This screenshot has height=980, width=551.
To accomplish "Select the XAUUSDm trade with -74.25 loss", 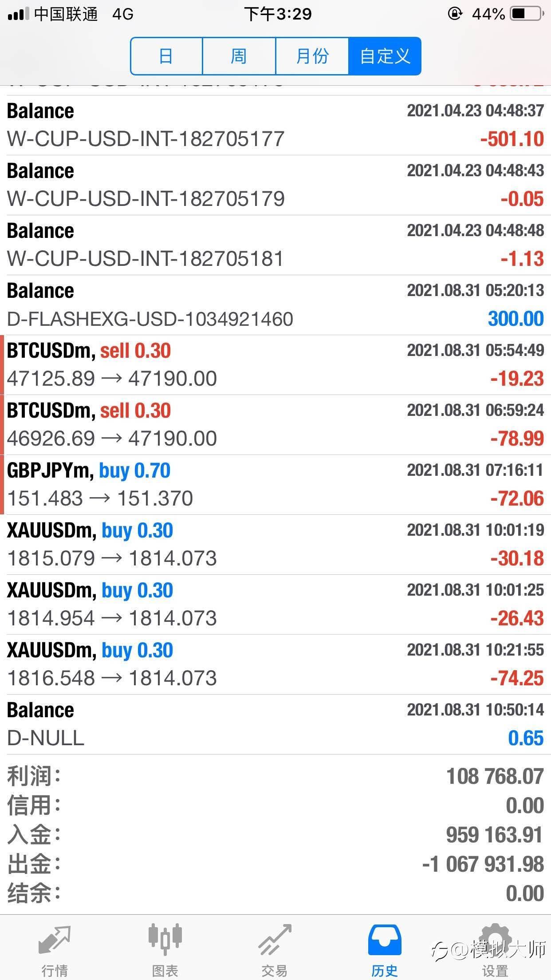I will coord(275,664).
